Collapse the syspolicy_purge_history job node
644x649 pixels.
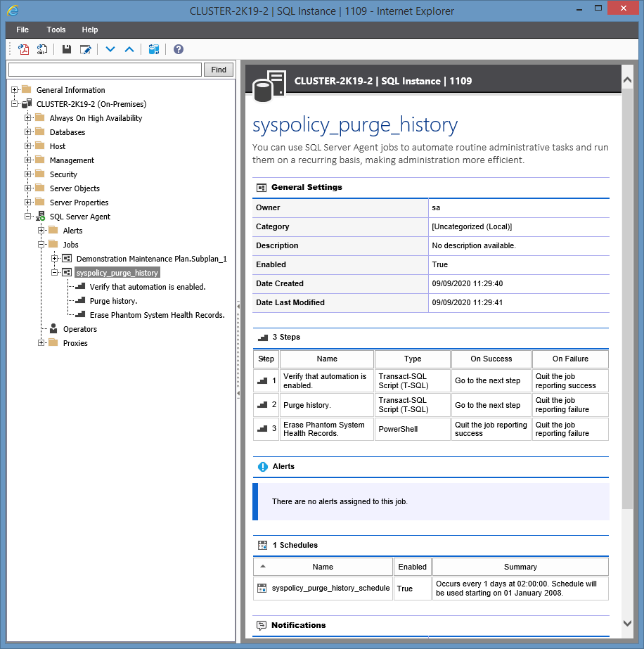[x=55, y=273]
